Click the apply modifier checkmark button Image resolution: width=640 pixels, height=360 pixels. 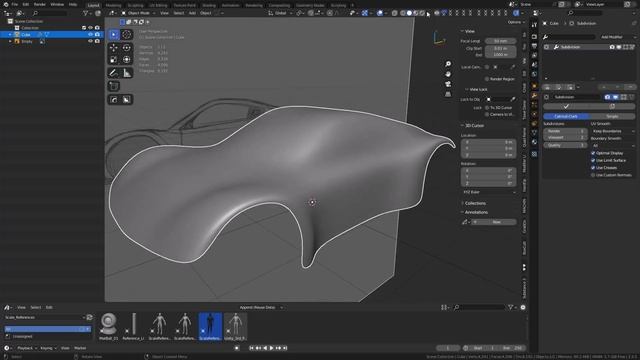click(566, 107)
